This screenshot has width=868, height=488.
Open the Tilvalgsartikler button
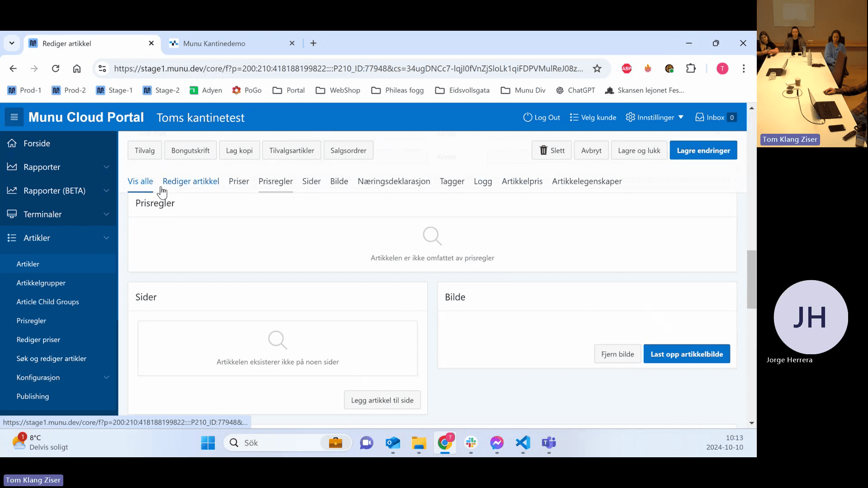292,150
